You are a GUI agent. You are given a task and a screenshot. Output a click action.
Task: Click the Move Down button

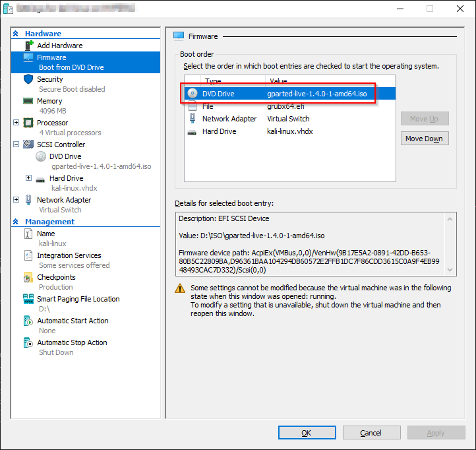pos(424,139)
